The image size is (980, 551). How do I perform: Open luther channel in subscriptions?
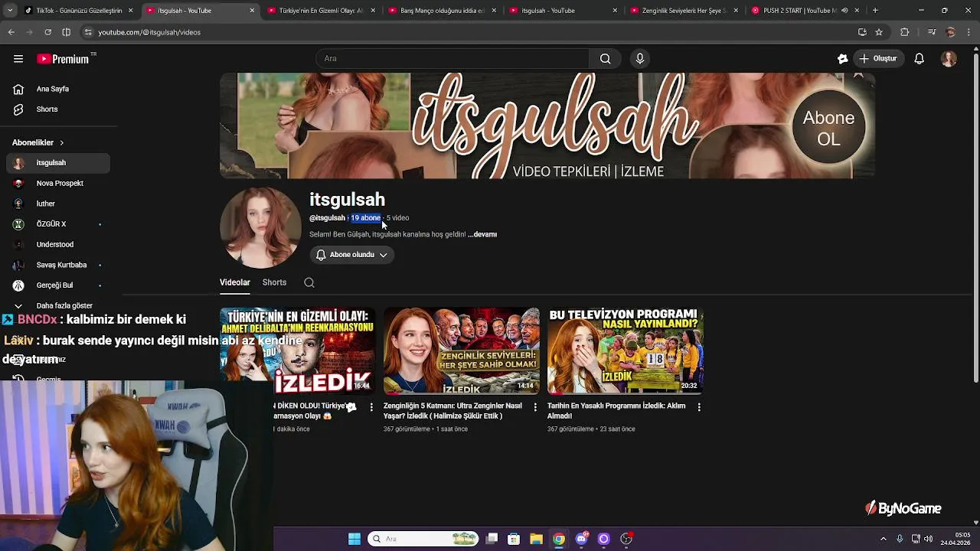pyautogui.click(x=58, y=204)
